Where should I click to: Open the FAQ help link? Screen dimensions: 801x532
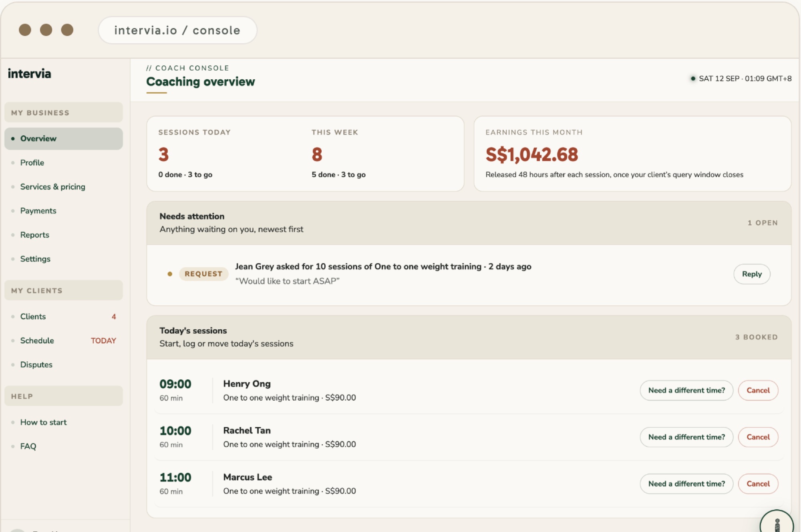[28, 446]
